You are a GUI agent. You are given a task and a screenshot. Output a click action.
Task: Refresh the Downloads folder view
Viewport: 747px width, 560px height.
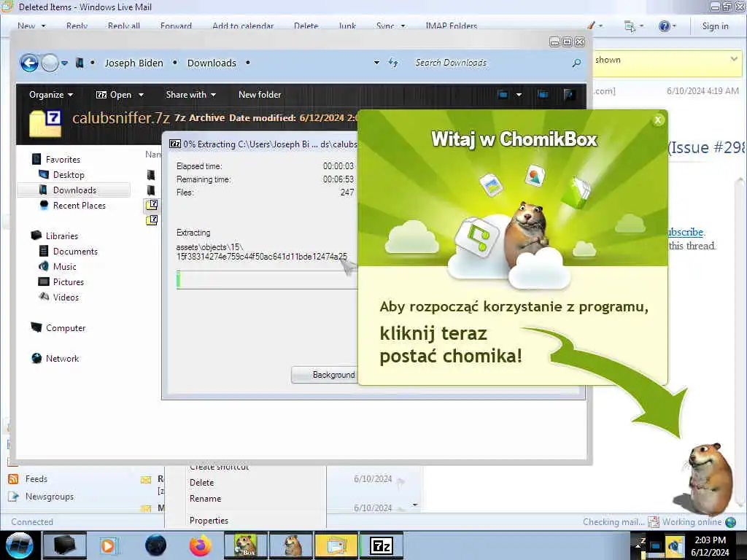[x=393, y=63]
